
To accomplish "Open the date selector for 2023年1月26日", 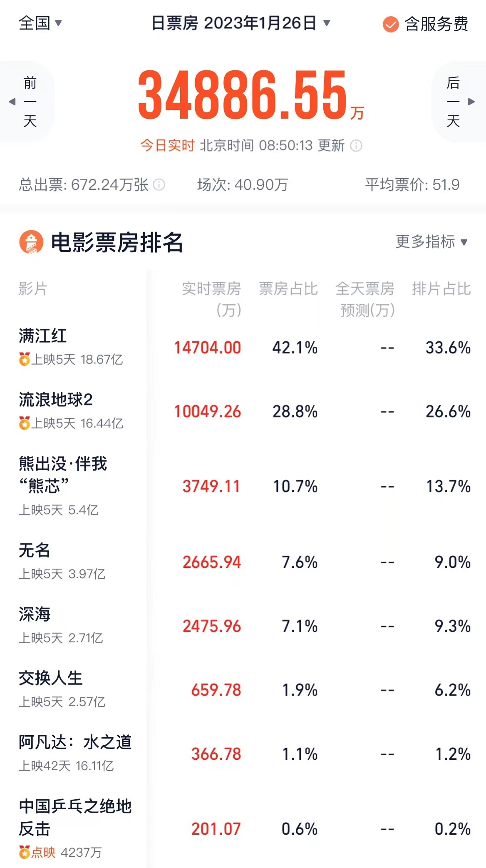I will (240, 23).
